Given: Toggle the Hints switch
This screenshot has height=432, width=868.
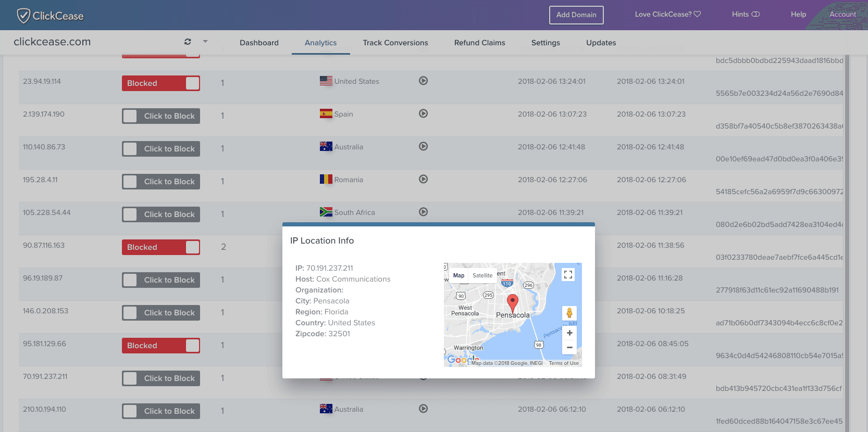Looking at the screenshot, I should click(755, 15).
